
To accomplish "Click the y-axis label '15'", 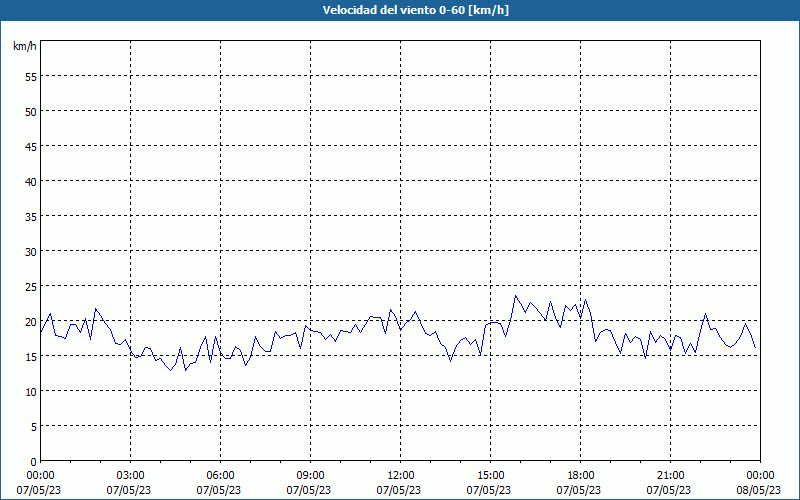I will click(x=31, y=357).
